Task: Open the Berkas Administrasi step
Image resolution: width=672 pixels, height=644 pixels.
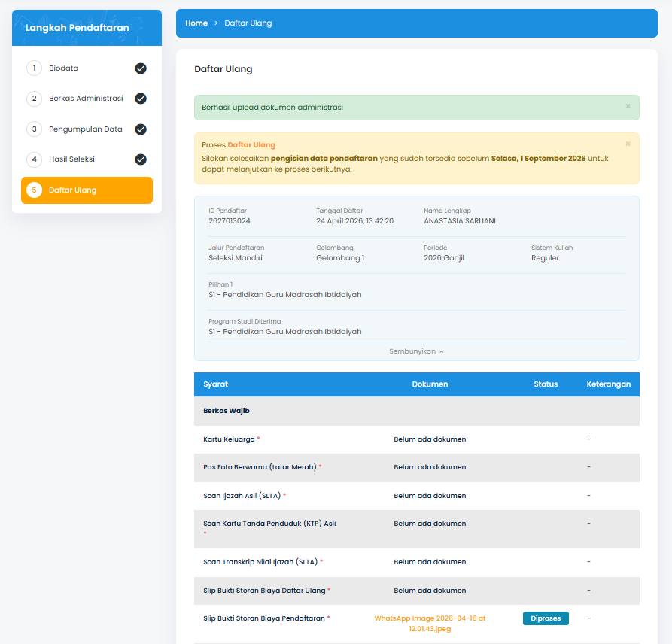Action: click(x=86, y=99)
